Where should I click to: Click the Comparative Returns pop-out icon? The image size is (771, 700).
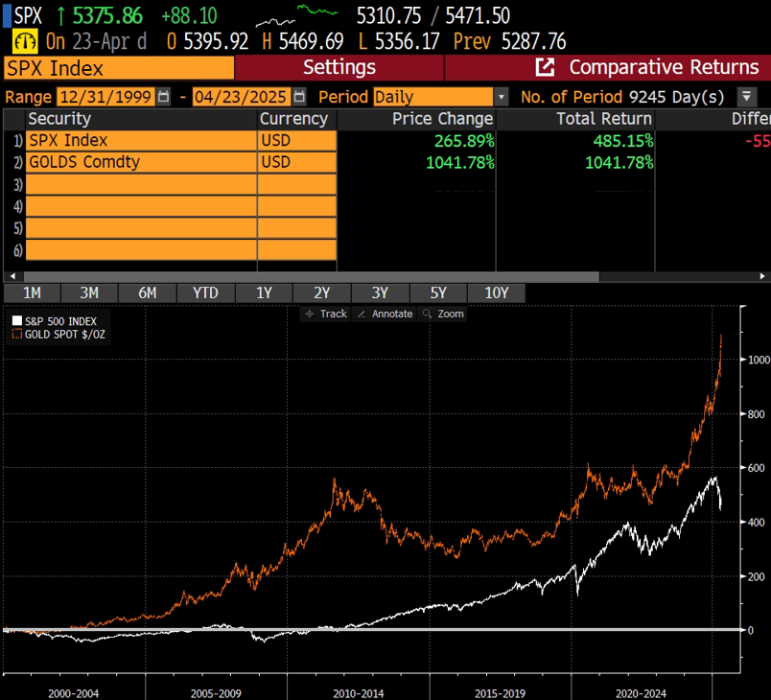(x=545, y=67)
